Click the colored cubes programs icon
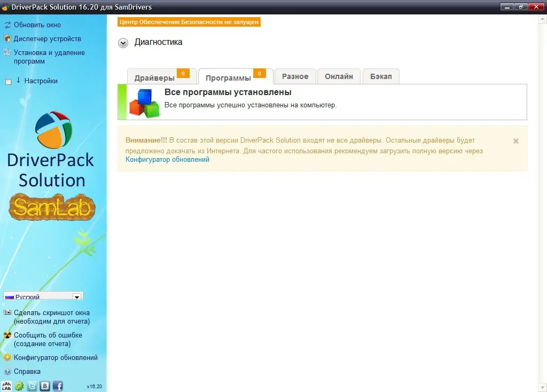 click(x=144, y=103)
